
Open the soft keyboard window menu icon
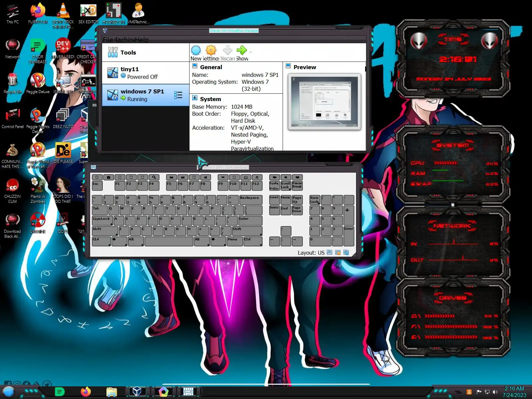(93, 167)
